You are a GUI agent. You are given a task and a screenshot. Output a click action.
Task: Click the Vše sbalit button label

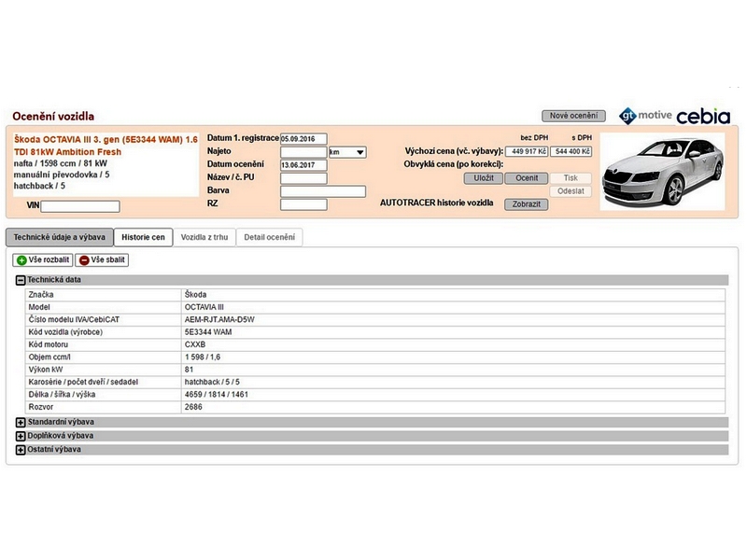point(107,260)
